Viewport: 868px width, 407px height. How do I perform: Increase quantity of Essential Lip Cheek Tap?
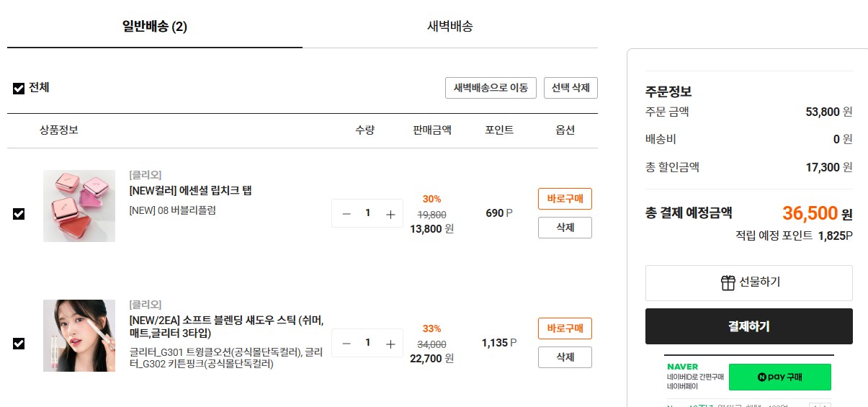(x=390, y=214)
